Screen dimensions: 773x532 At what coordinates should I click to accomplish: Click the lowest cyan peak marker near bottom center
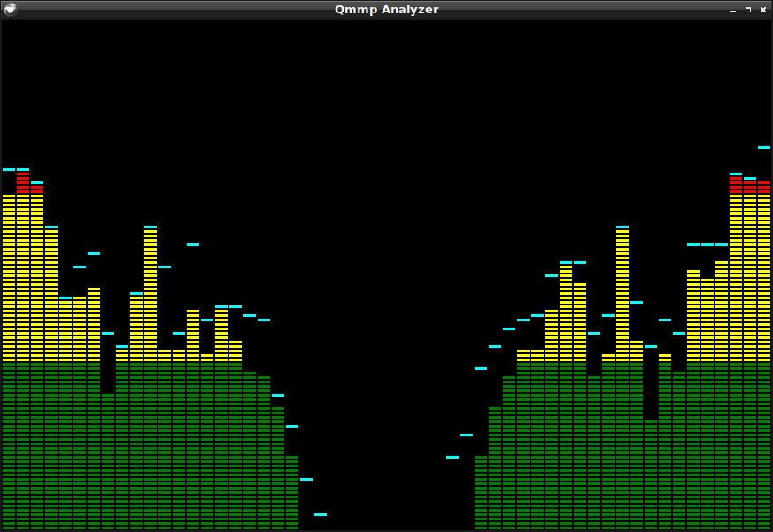(321, 514)
